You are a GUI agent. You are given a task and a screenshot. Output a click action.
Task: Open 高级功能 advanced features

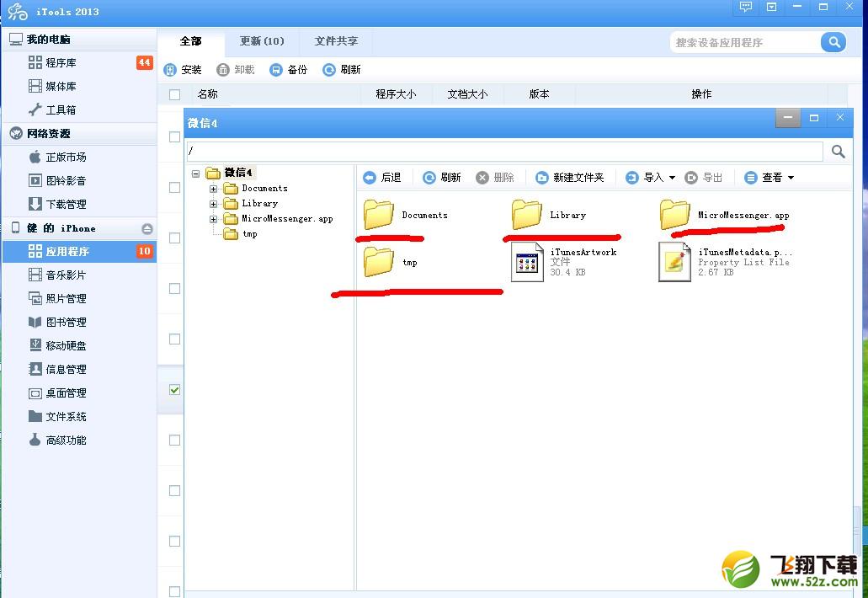coord(79,440)
